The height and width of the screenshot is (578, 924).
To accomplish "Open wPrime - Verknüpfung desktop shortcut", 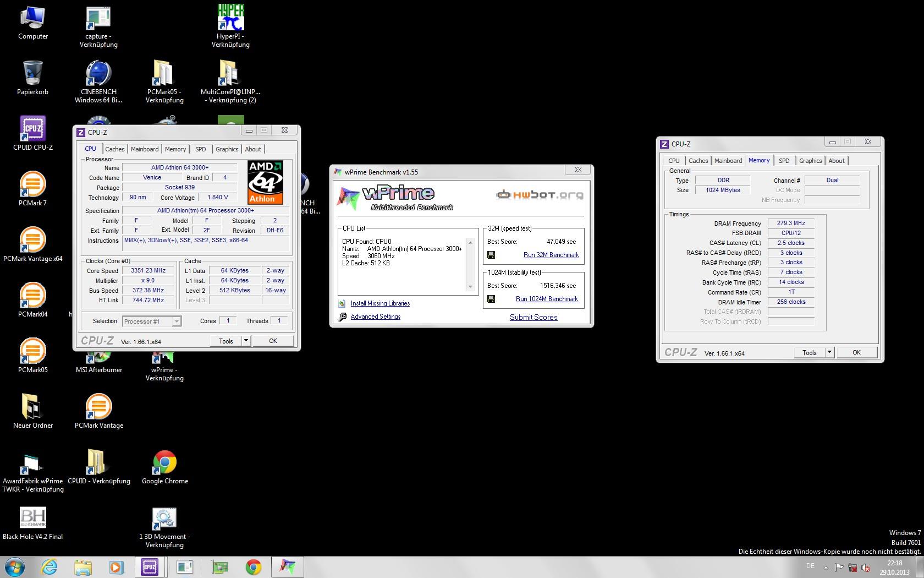I will click(164, 368).
